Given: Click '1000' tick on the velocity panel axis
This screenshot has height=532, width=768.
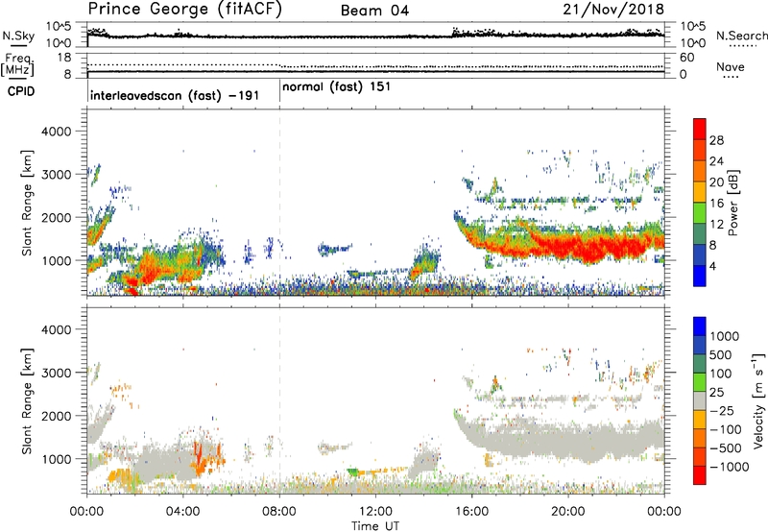Looking at the screenshot, I should pos(56,459).
